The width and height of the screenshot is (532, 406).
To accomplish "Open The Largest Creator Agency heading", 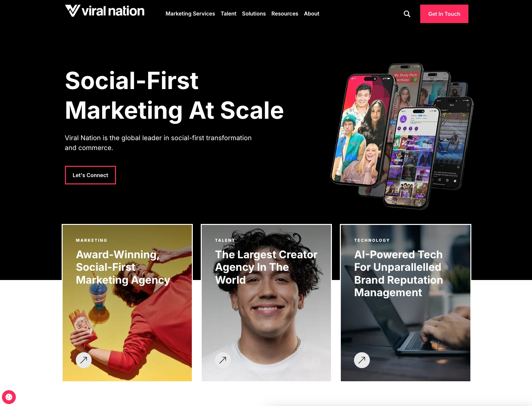I will 266,267.
